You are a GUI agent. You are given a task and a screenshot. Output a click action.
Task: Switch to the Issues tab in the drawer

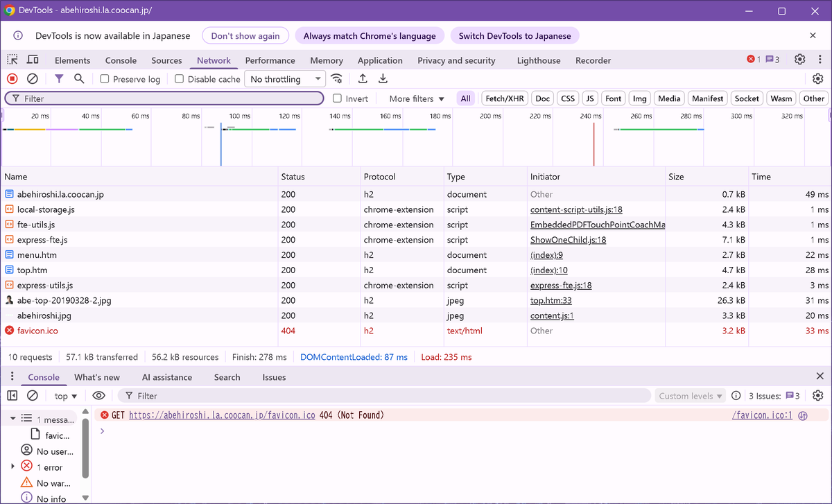(274, 377)
